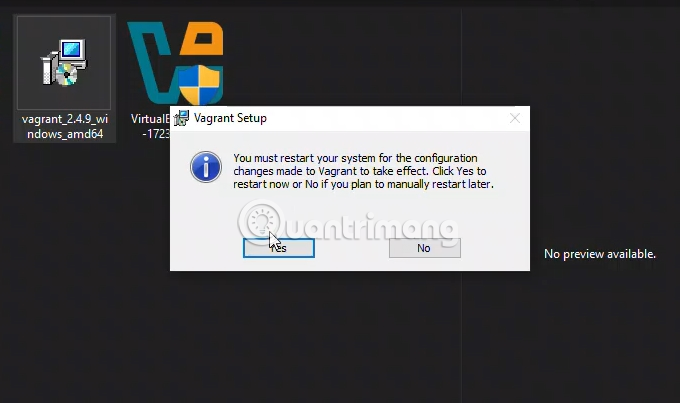
Task: Click the vagrant_2.4.9_windows_amd64 file name label
Action: coord(65,126)
